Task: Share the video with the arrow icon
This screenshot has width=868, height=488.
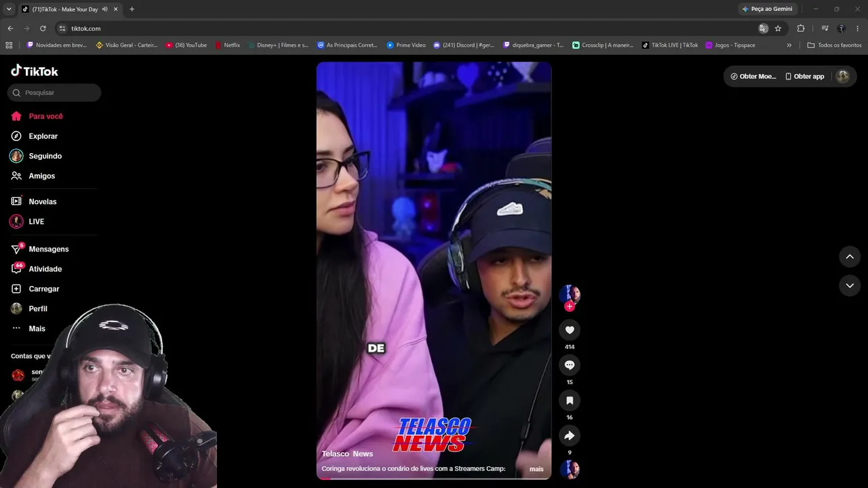Action: click(x=570, y=436)
